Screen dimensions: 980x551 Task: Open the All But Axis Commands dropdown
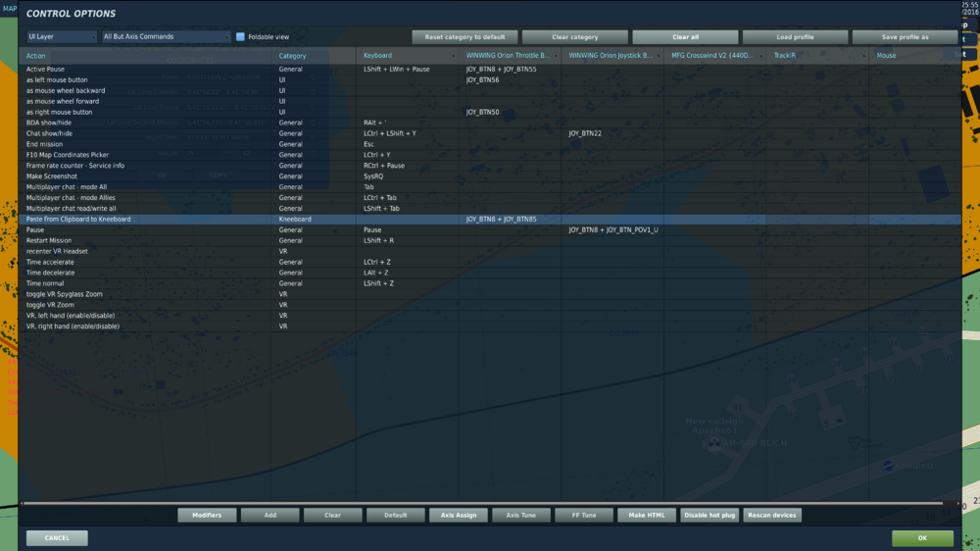tap(166, 37)
